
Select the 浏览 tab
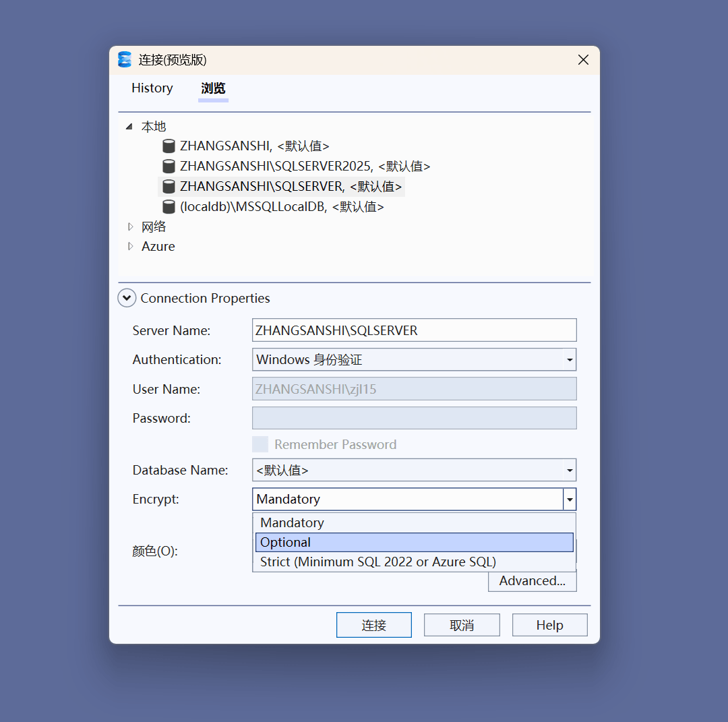pos(213,88)
